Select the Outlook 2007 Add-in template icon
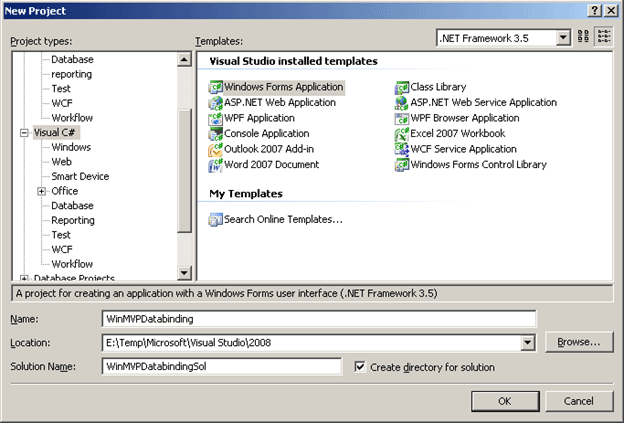 (215, 149)
